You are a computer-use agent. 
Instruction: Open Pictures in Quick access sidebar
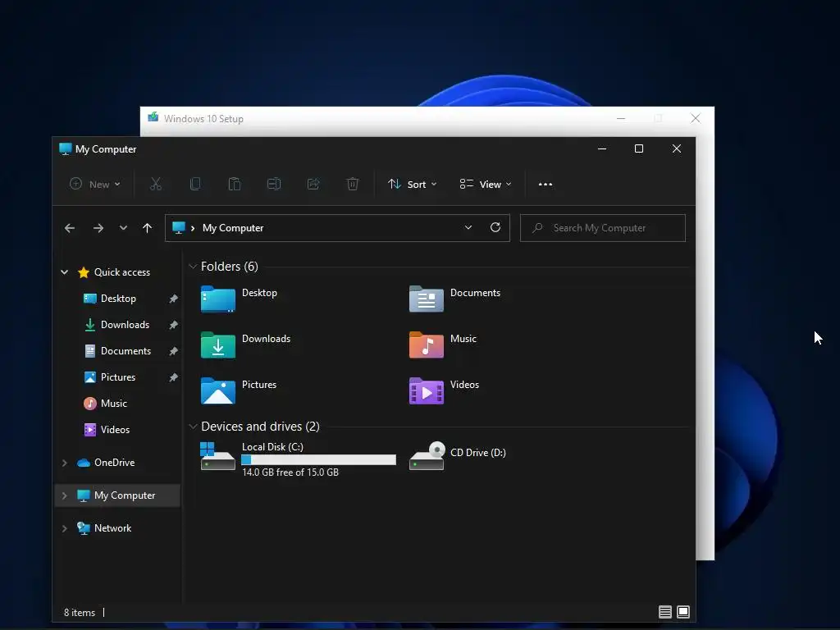(118, 377)
